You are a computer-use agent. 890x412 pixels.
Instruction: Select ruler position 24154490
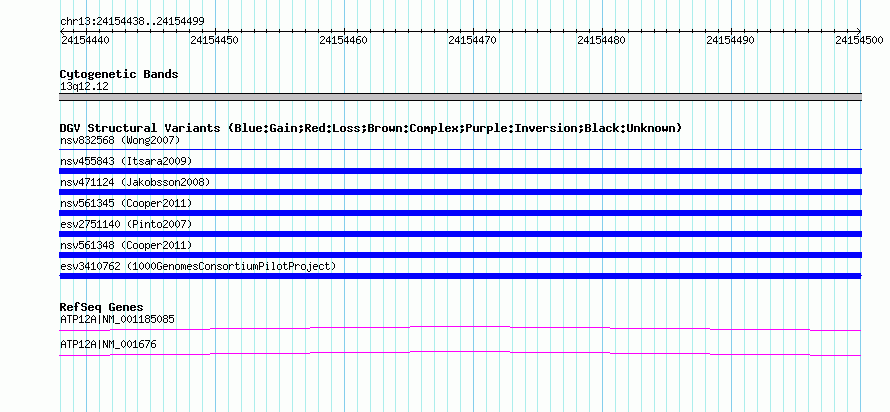coord(731,40)
